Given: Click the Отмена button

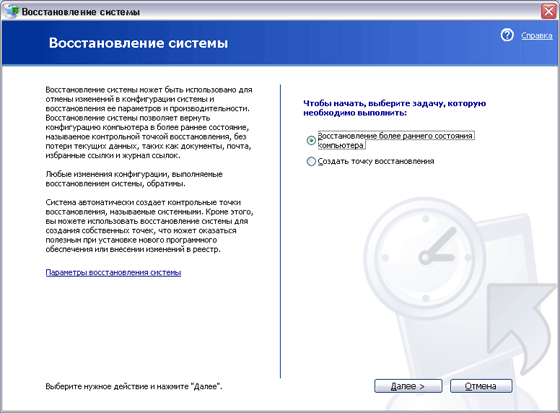Looking at the screenshot, I should pos(481,386).
